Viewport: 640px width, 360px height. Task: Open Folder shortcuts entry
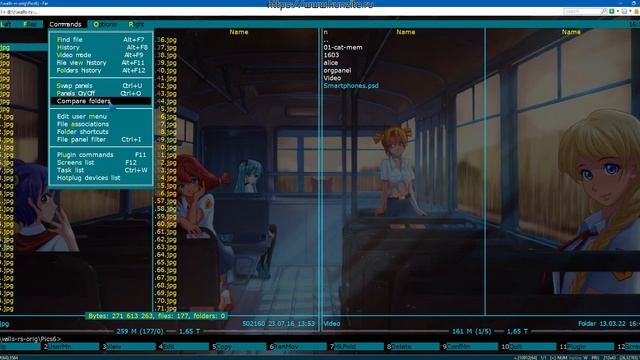[101, 132]
